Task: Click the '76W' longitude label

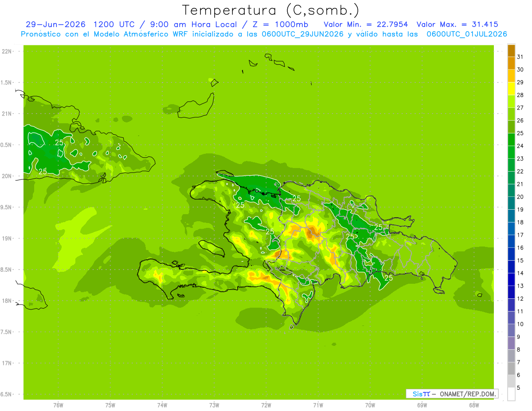Action: pyautogui.click(x=58, y=405)
